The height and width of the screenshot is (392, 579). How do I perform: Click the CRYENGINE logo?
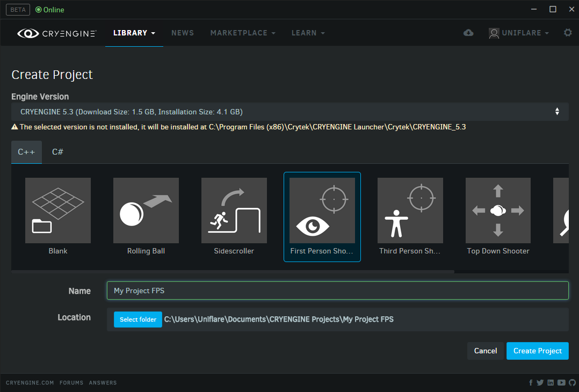pos(56,33)
